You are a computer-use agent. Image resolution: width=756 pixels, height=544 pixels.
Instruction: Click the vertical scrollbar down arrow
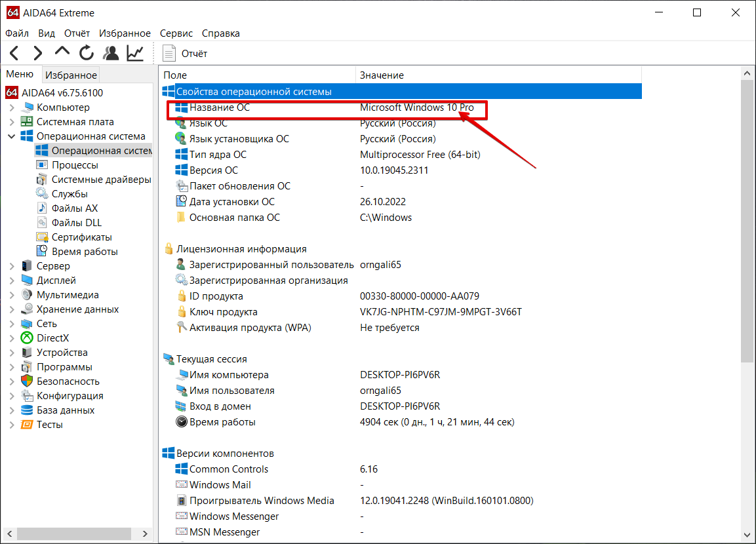(x=747, y=535)
